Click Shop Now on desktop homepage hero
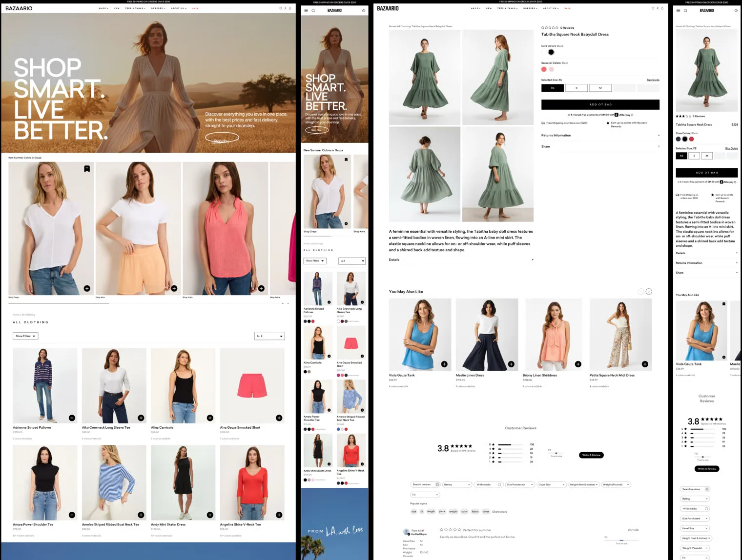 click(222, 138)
